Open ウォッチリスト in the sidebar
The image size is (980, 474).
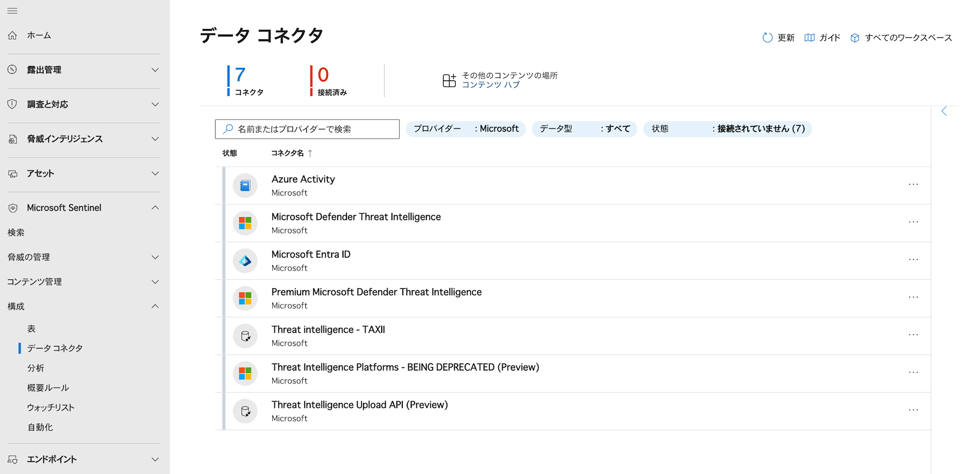point(51,407)
